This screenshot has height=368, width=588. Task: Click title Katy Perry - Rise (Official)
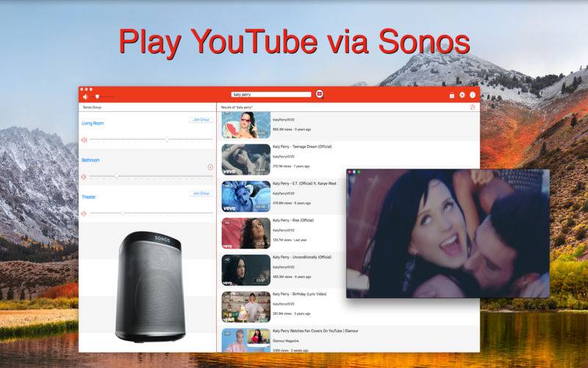pyautogui.click(x=293, y=220)
